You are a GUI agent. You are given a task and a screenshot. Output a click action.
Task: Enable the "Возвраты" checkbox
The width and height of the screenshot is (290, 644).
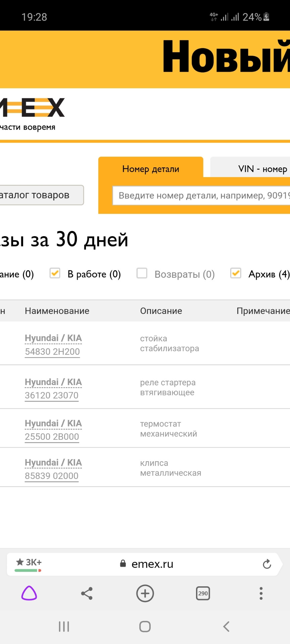point(142,273)
